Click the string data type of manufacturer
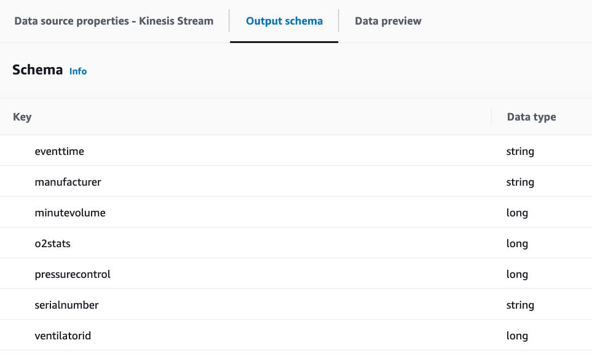 [x=520, y=182]
